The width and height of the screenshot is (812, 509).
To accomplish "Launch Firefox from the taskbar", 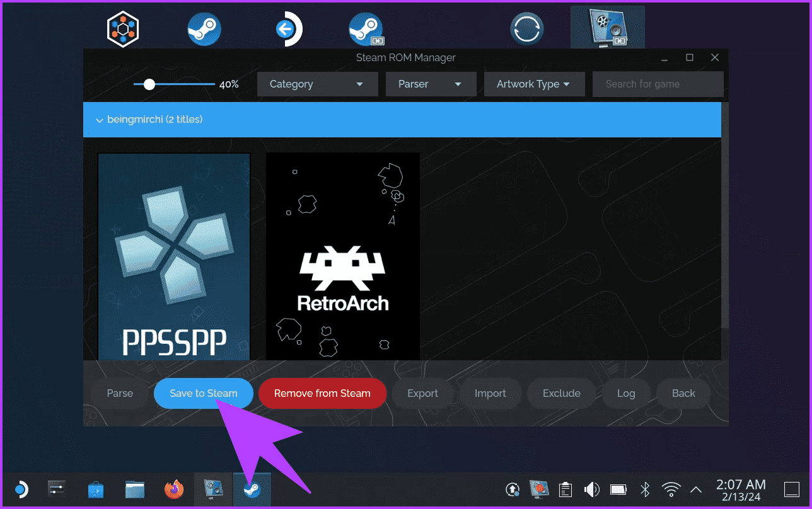I will (x=174, y=489).
